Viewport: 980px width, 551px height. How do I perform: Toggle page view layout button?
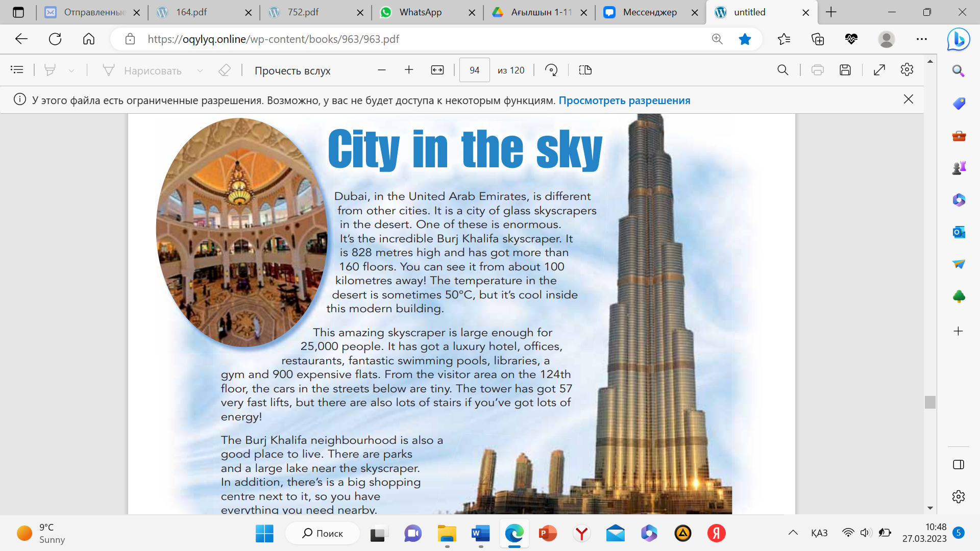pos(585,70)
